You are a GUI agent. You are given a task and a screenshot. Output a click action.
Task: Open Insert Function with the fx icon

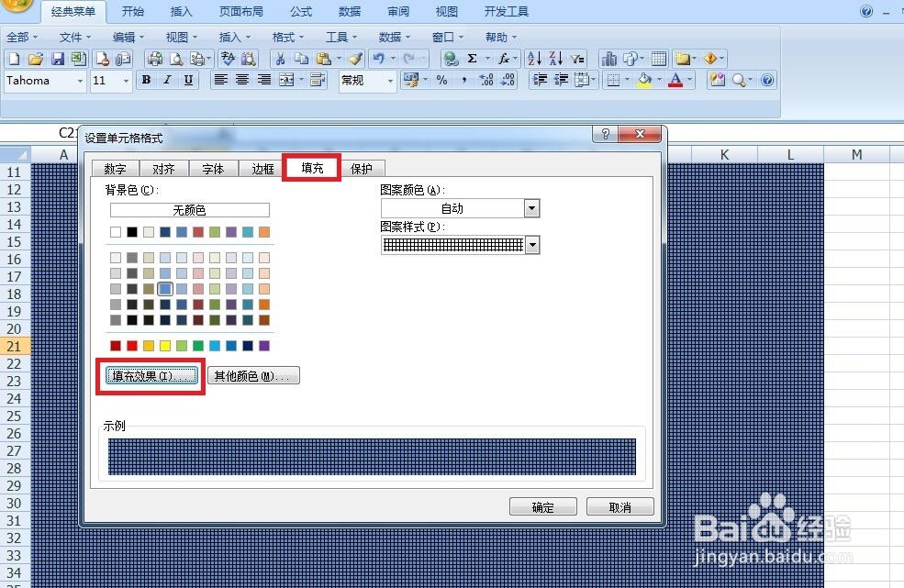504,58
